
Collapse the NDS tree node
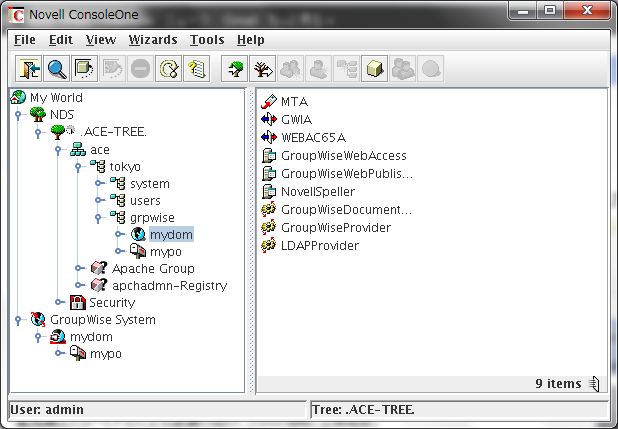[18, 115]
